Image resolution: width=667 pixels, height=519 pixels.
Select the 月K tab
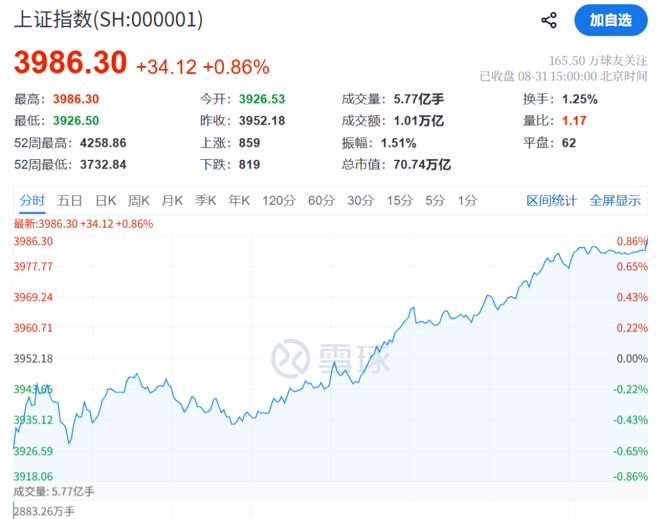[x=172, y=200]
